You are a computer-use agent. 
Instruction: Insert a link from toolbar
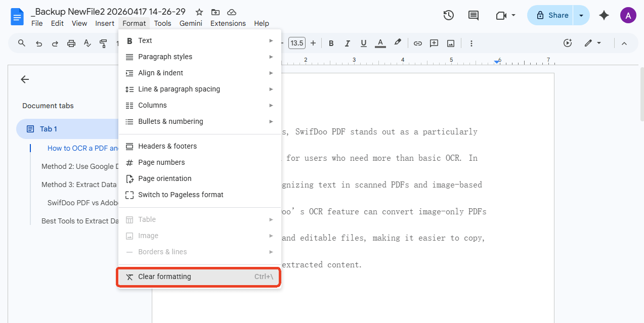417,43
